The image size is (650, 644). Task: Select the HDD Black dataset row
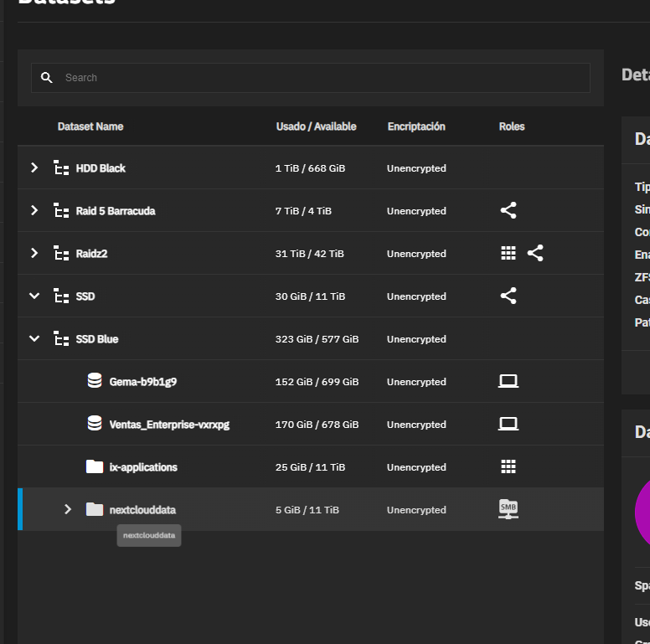(311, 167)
